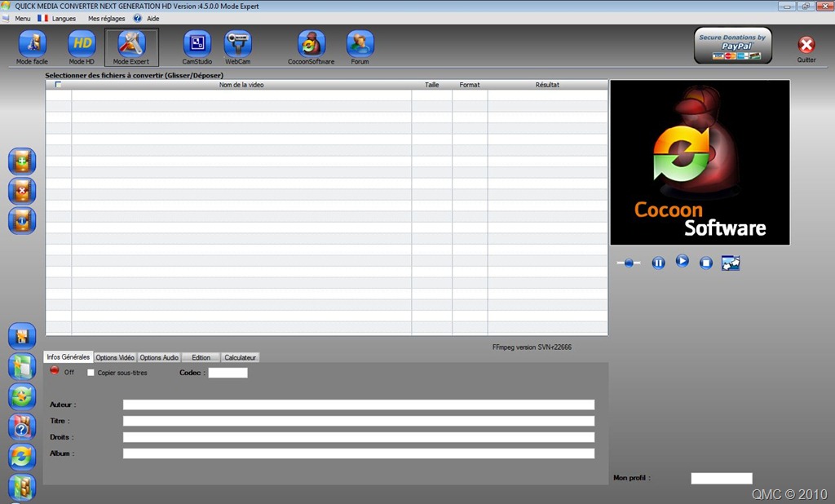Click the Auteur text field
The height and width of the screenshot is (504, 835).
[359, 405]
